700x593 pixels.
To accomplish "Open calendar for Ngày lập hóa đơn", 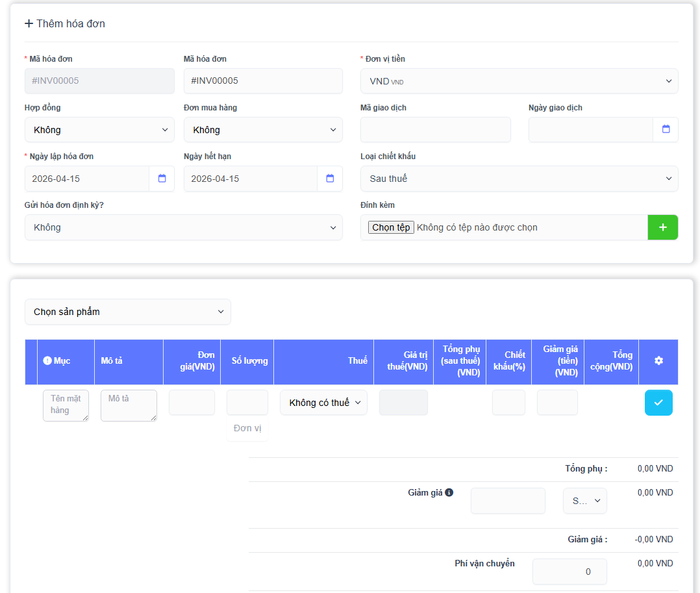I will [x=162, y=179].
